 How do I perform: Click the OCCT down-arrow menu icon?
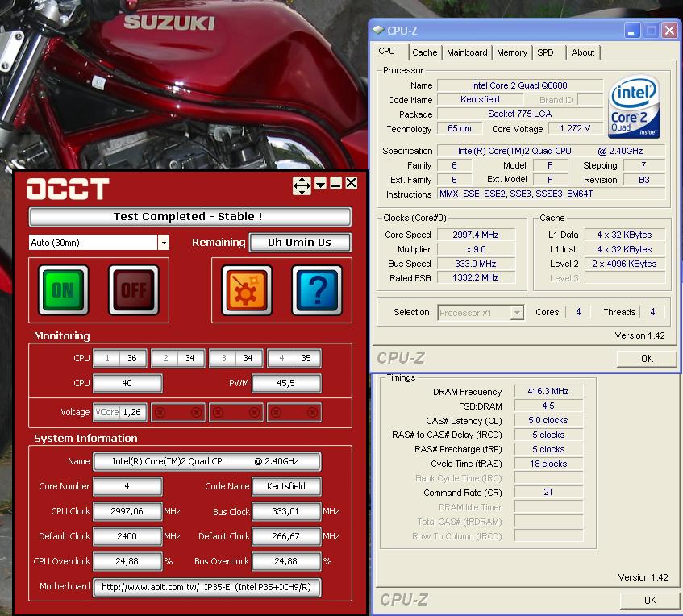pyautogui.click(x=320, y=183)
